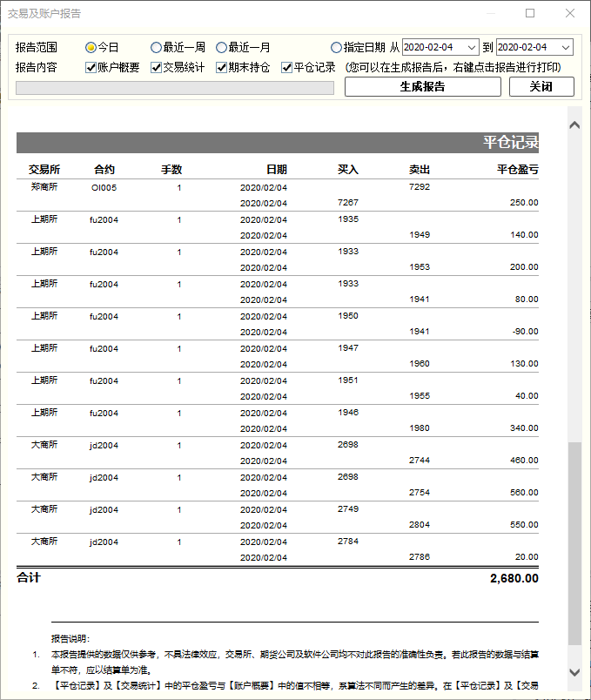
Task: Click the 买入 column header
Action: click(348, 170)
